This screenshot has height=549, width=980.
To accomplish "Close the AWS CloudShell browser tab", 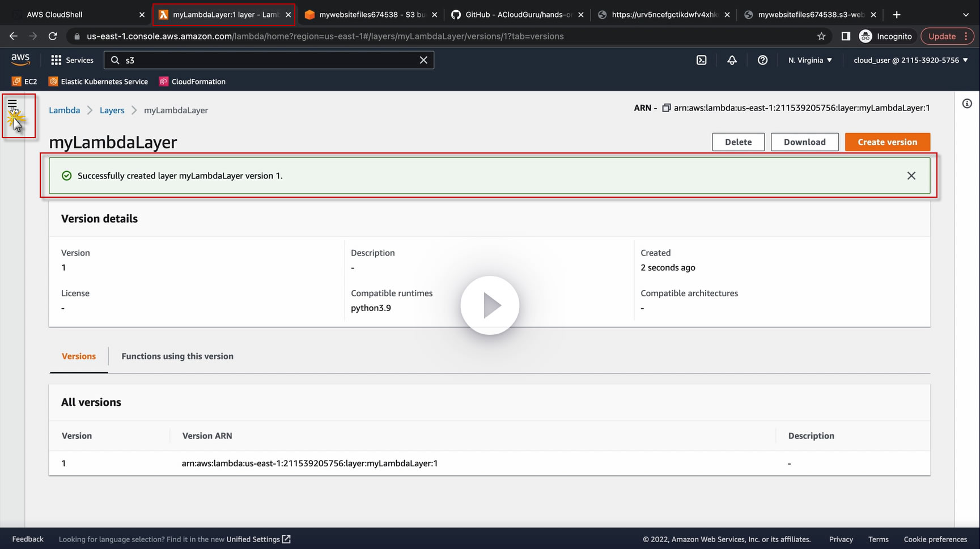I will click(142, 15).
